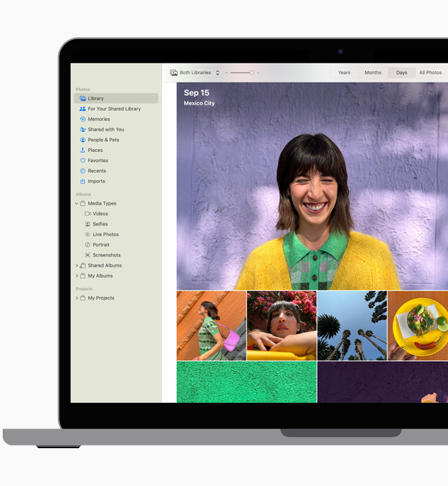Expand the Shared Albums group
This screenshot has width=448, height=486.
(76, 266)
